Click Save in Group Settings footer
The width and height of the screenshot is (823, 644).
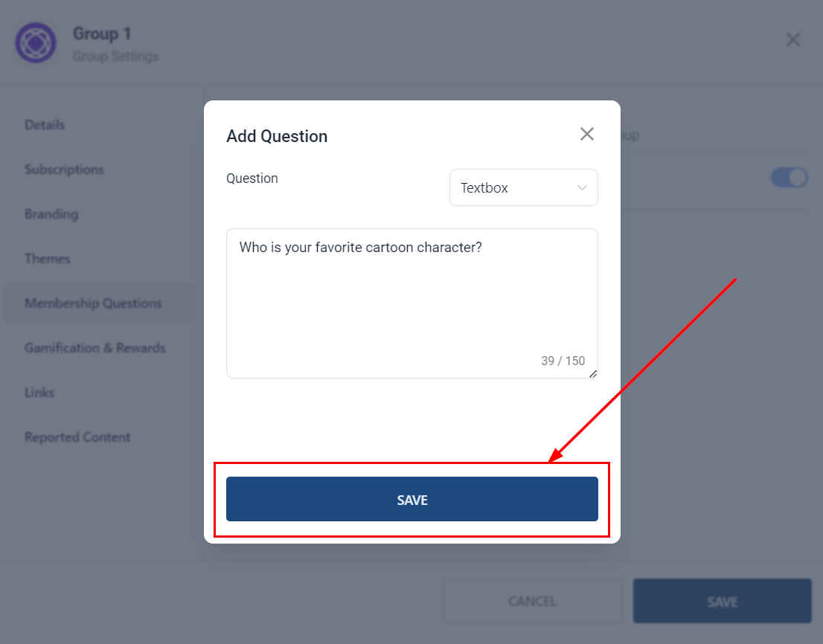click(x=722, y=601)
